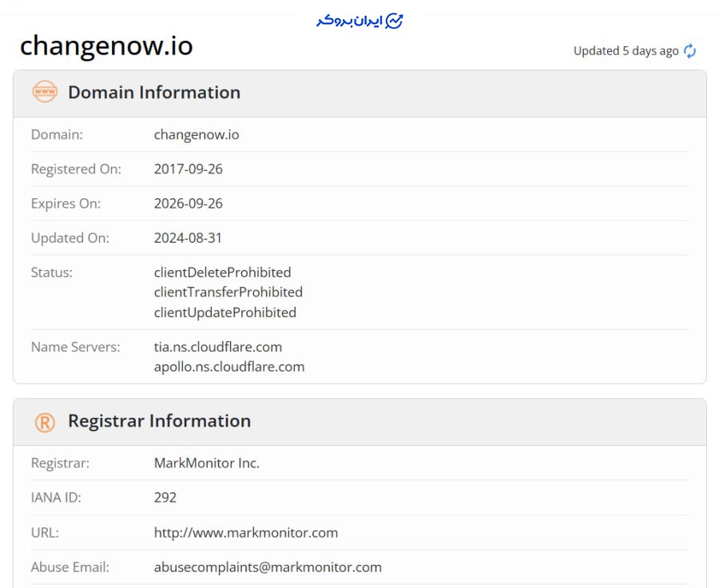
Task: Click the changenow.io page heading
Action: point(106,46)
